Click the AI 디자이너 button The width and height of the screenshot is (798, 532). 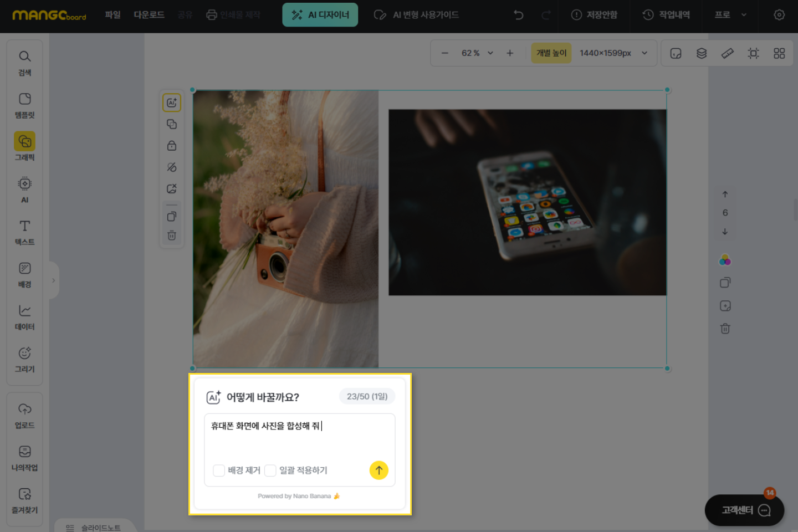click(320, 15)
